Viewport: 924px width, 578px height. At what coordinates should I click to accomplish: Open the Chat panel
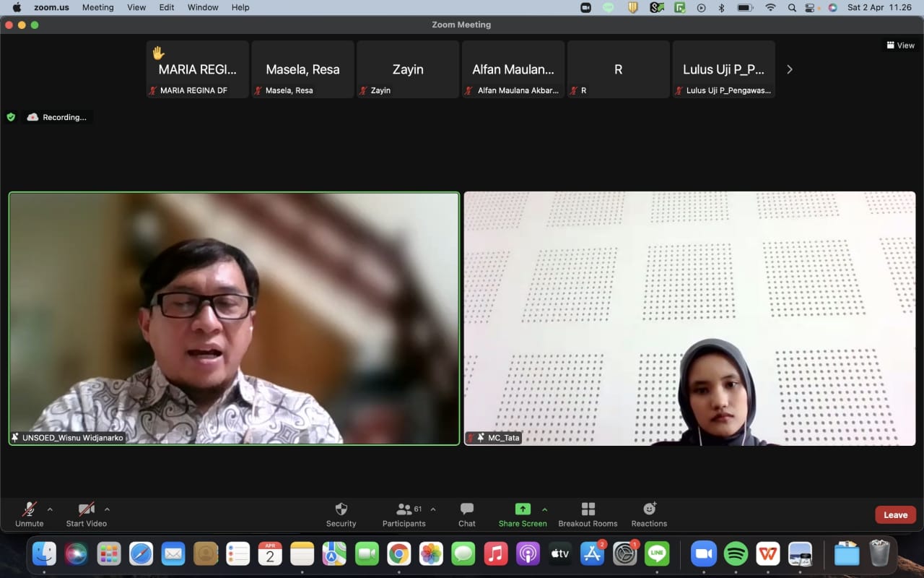pyautogui.click(x=467, y=509)
